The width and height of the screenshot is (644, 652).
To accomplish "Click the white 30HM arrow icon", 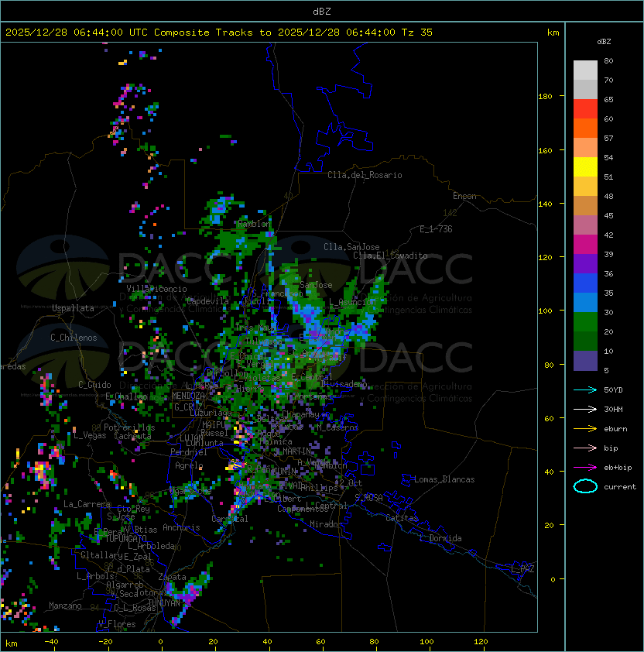I will (x=585, y=409).
